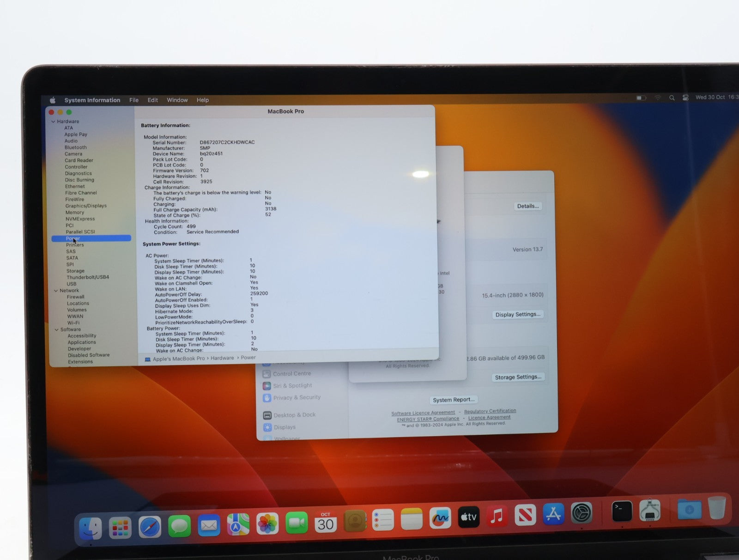Screen dimensions: 739x560
Task: Collapse the Network tree section
Action: (x=56, y=291)
